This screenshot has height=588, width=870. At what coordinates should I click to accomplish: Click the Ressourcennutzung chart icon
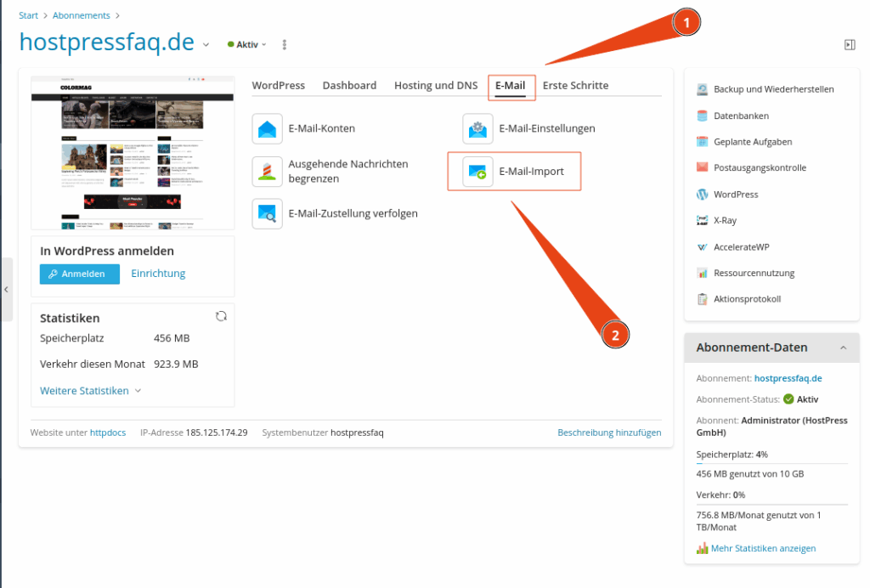click(702, 273)
